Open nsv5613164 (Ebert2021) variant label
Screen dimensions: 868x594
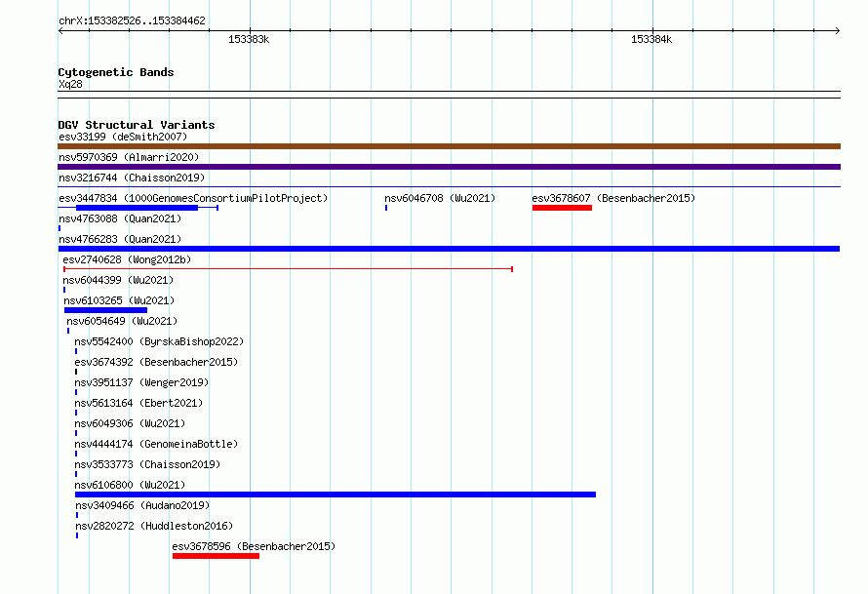pos(138,403)
